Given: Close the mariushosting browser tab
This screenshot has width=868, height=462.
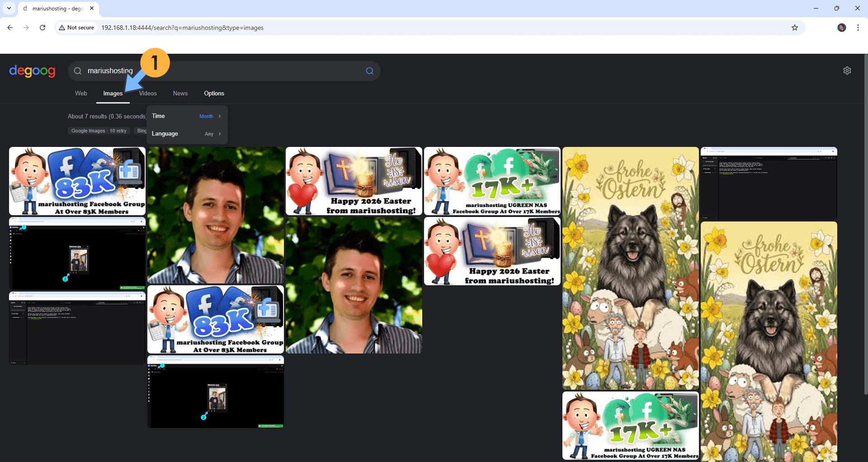Looking at the screenshot, I should click(92, 8).
